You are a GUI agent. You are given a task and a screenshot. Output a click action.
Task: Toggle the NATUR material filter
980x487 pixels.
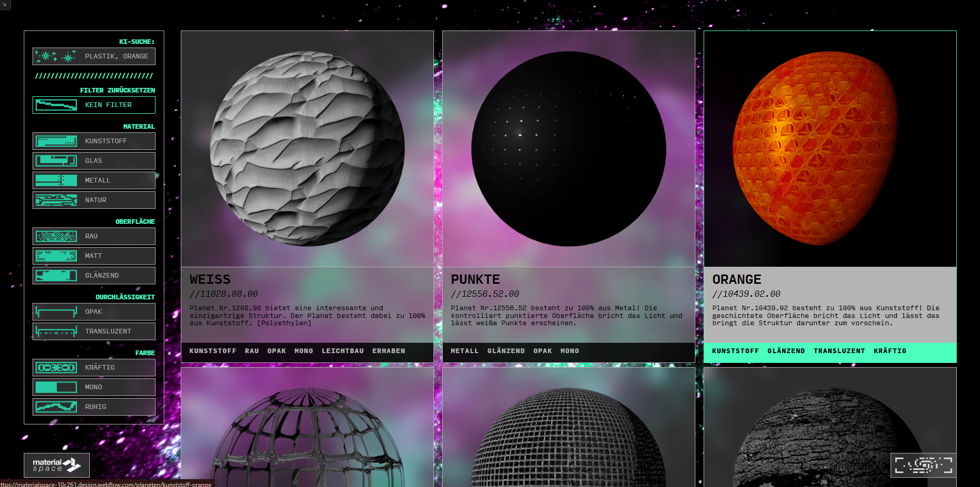coord(94,200)
